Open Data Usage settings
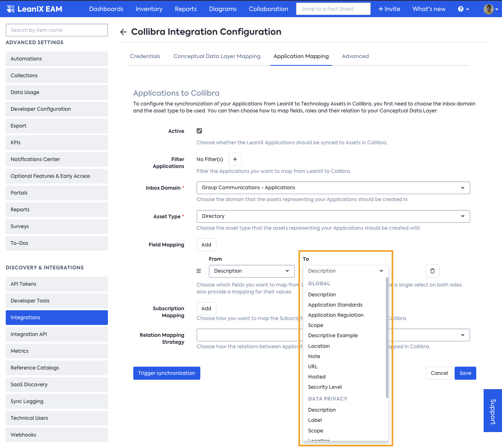 tap(57, 92)
